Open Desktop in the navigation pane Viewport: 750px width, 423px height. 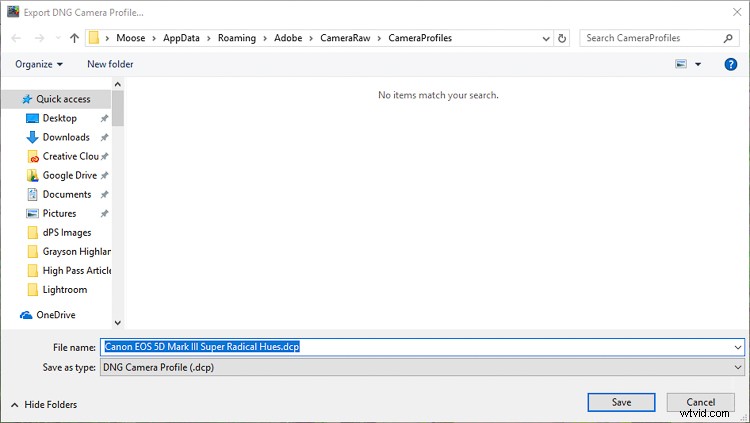[x=59, y=118]
